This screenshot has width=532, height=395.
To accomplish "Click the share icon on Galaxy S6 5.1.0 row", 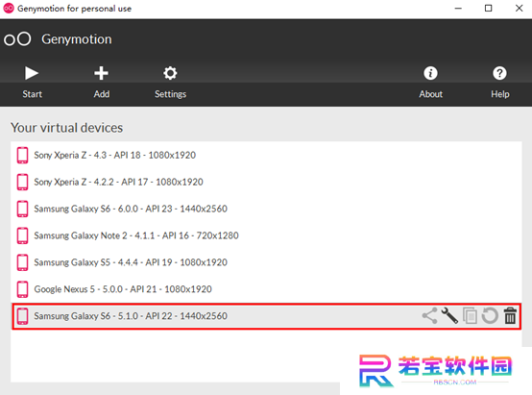I will [x=429, y=316].
